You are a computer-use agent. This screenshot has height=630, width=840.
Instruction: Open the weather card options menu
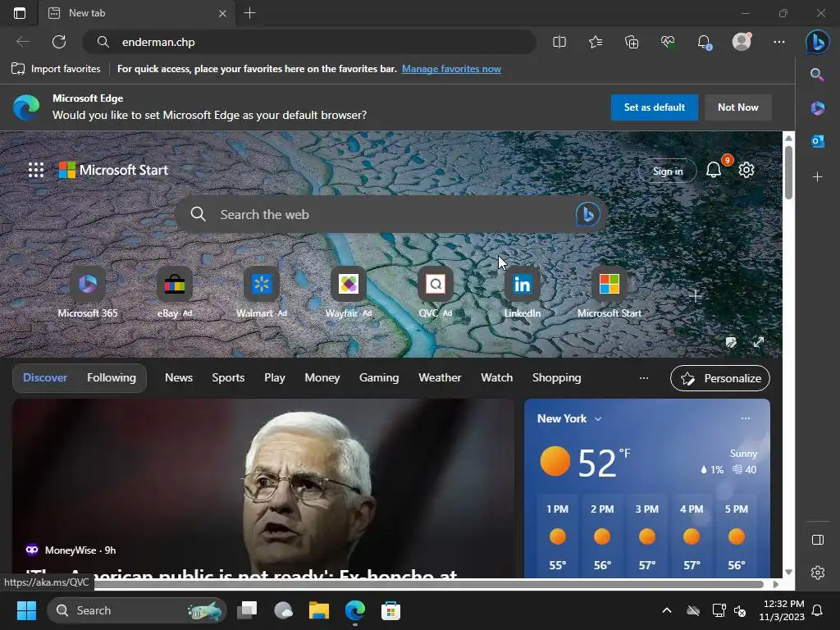745,418
